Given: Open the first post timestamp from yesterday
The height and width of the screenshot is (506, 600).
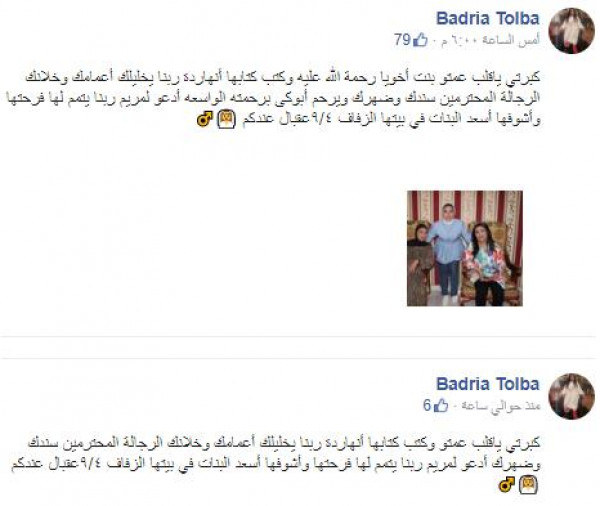Looking at the screenshot, I should (491, 41).
